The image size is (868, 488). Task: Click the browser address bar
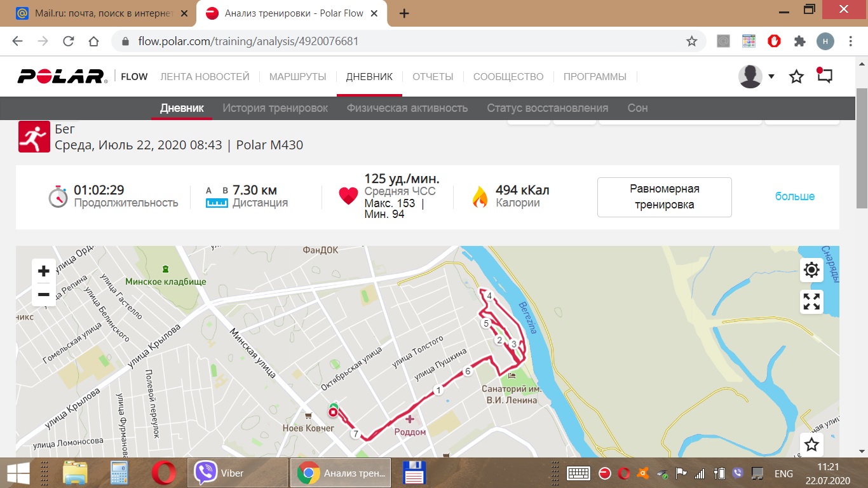[x=407, y=41]
